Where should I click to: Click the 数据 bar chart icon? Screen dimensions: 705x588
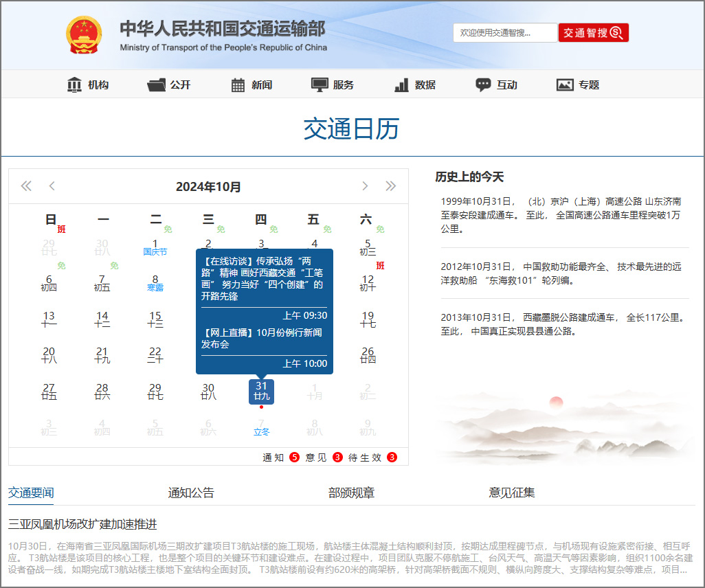[x=401, y=84]
